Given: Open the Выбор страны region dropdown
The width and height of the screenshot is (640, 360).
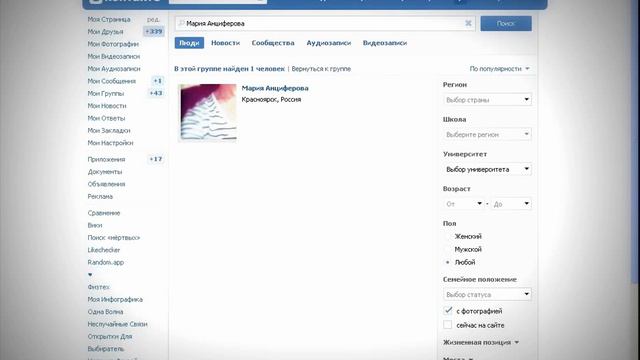Looking at the screenshot, I should (487, 100).
